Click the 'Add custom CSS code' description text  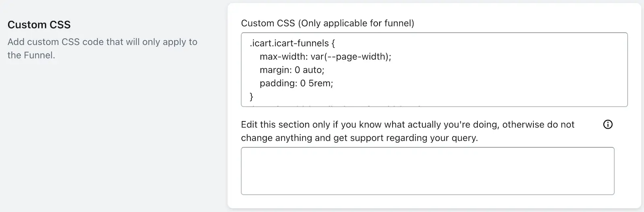[102, 48]
